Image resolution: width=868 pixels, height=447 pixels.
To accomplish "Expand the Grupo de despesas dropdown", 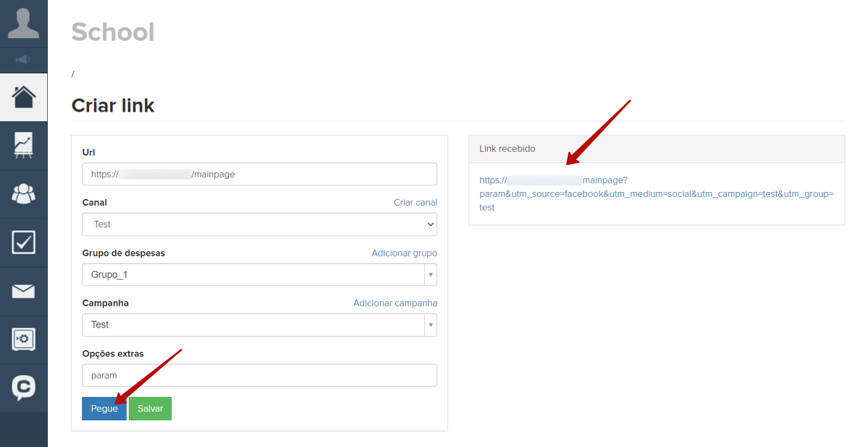I will pyautogui.click(x=259, y=275).
